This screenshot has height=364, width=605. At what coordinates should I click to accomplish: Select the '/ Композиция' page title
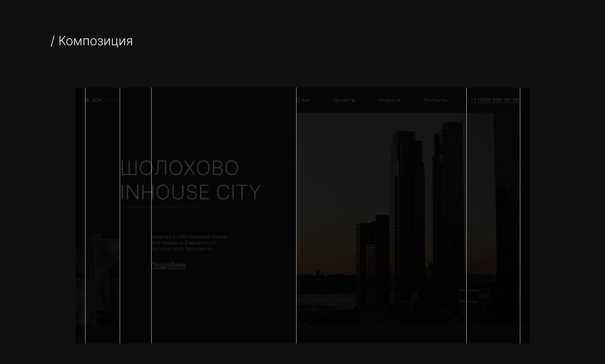coord(92,41)
